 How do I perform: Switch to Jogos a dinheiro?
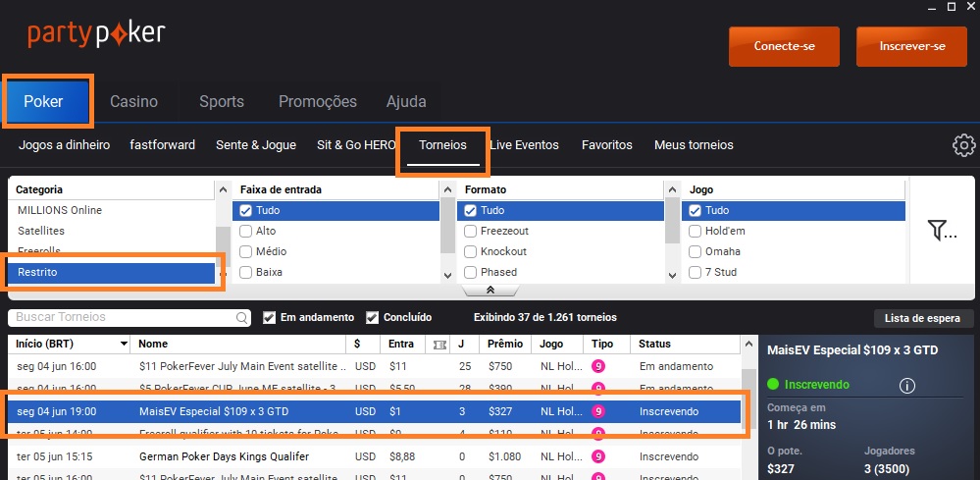[x=65, y=145]
